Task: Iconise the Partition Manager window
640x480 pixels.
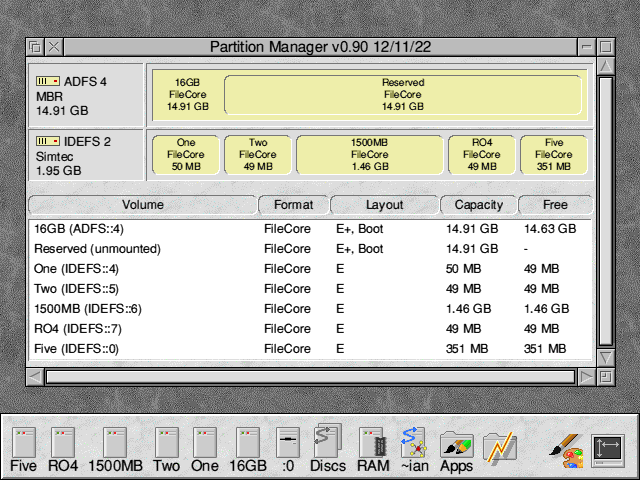Action: pyautogui.click(x=587, y=47)
